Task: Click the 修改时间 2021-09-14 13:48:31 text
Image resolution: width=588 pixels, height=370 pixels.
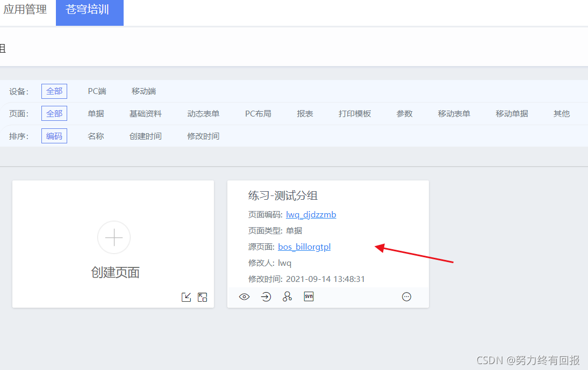Action: [306, 279]
